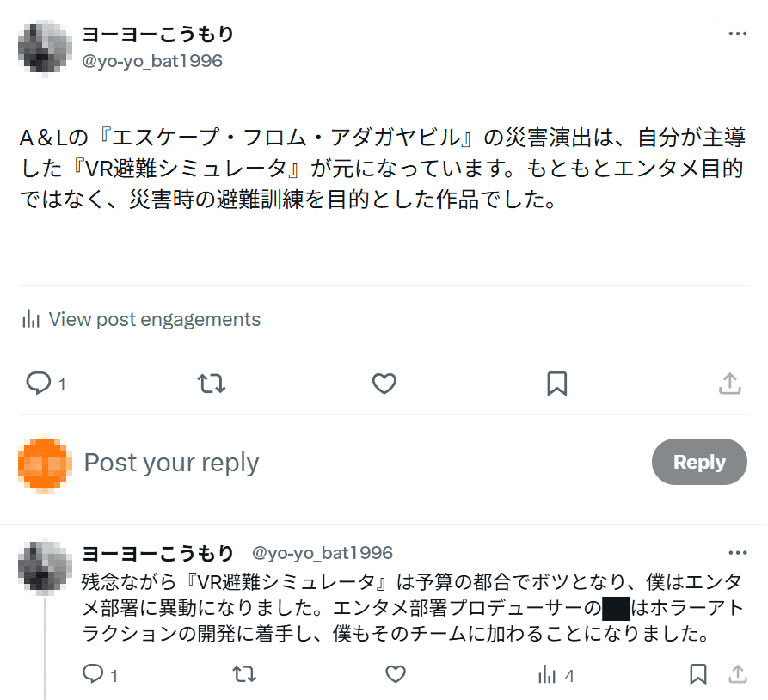Like the second post in thread
This screenshot has height=700, width=768.
tap(396, 674)
